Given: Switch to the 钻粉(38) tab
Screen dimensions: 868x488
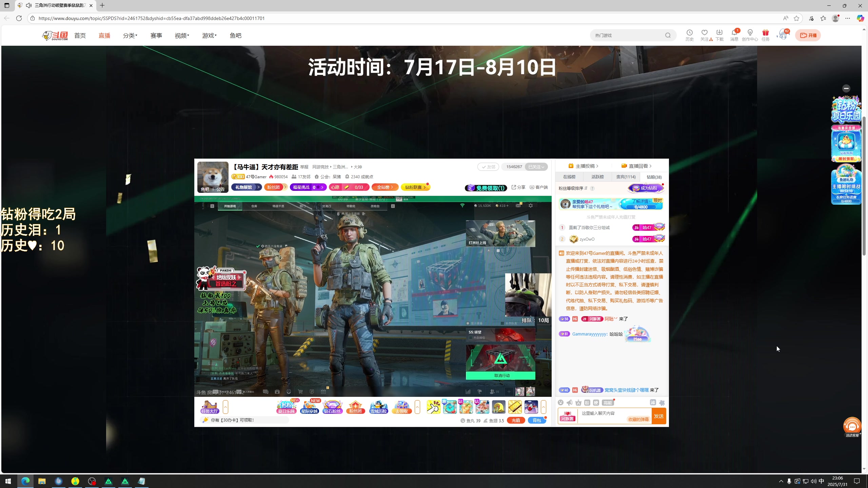Looking at the screenshot, I should pos(654,177).
